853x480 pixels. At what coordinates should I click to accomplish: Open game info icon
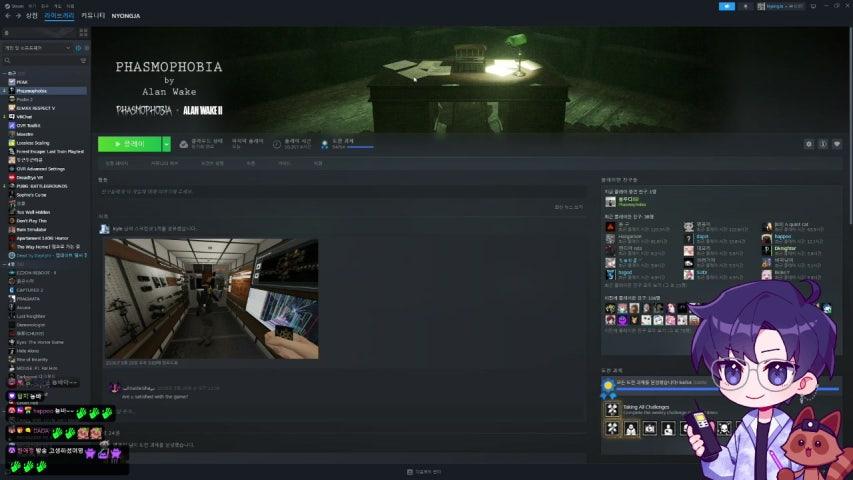click(x=823, y=144)
